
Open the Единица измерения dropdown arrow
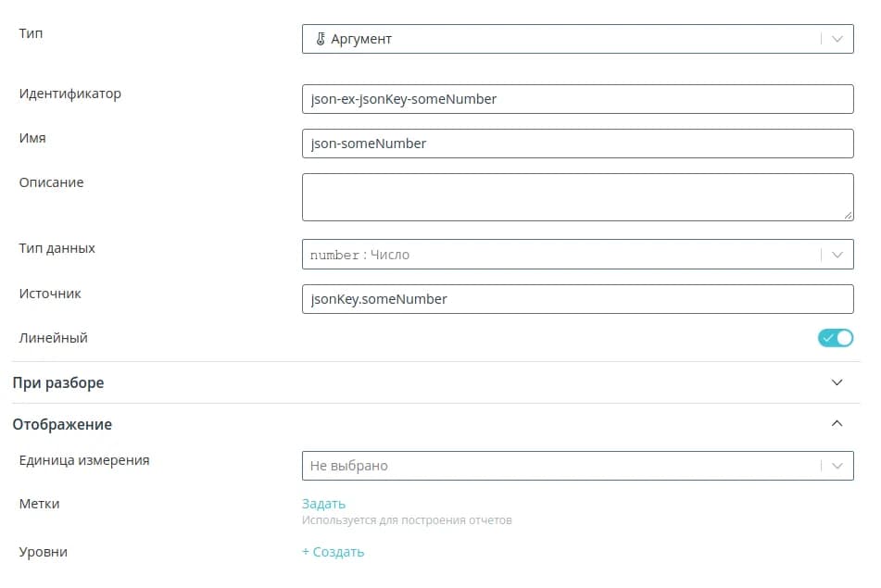[x=837, y=466]
